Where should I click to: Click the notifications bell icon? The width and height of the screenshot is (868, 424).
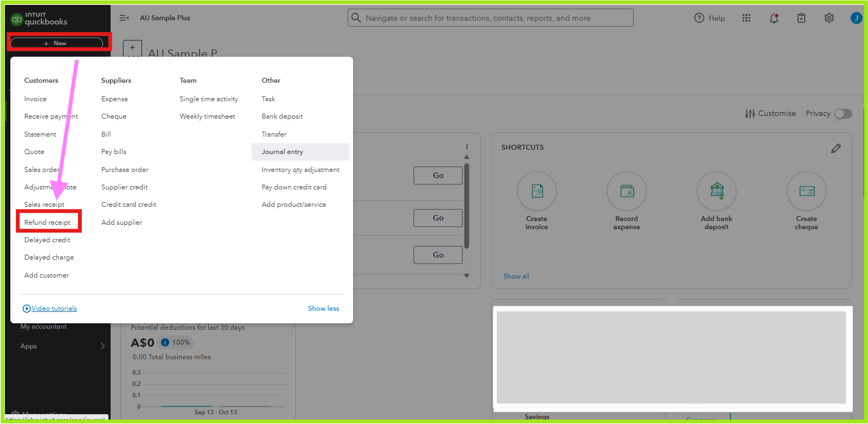[x=774, y=18]
